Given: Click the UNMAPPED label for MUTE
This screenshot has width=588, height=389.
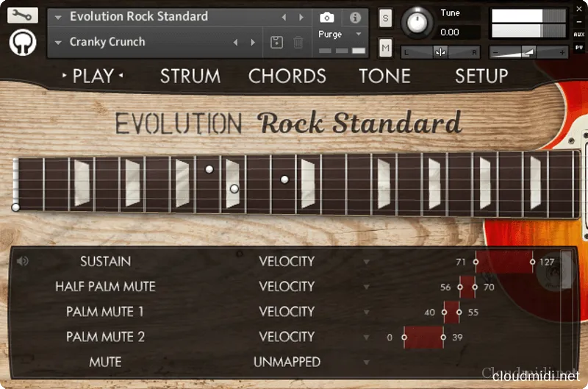Looking at the screenshot, I should [x=287, y=362].
